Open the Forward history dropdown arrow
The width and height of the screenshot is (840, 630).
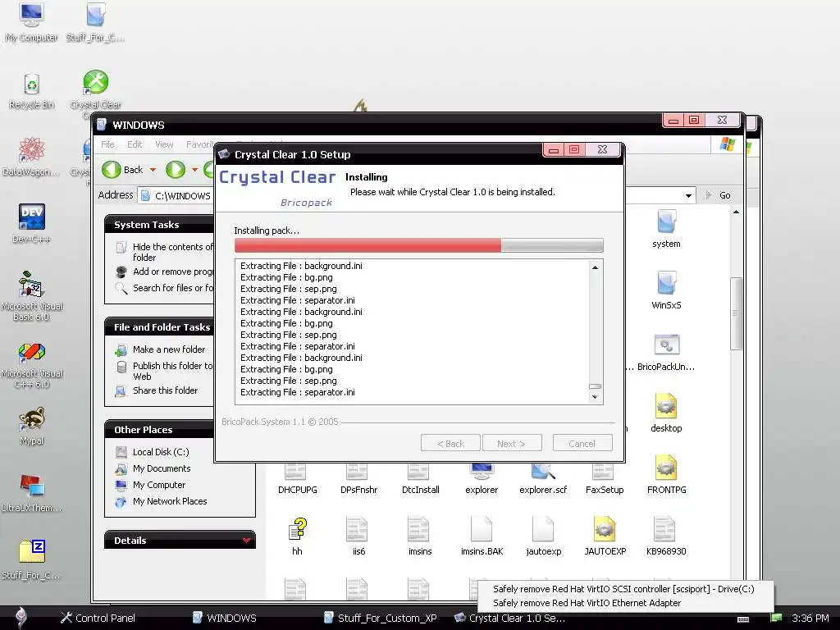[x=194, y=170]
